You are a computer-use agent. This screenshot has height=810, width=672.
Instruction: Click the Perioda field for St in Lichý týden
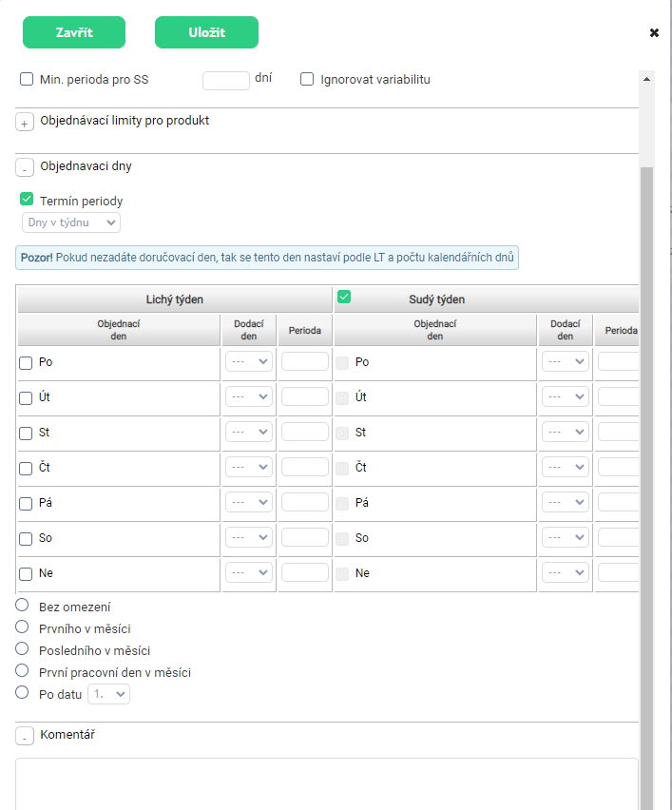pos(305,433)
